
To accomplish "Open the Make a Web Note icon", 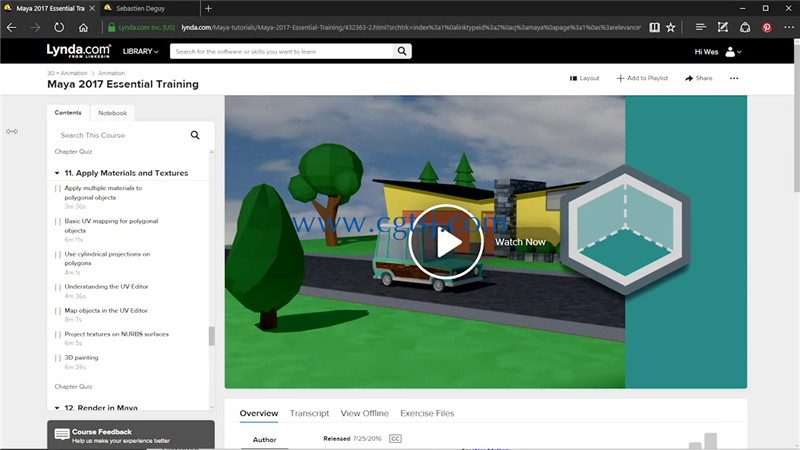I will [x=722, y=28].
